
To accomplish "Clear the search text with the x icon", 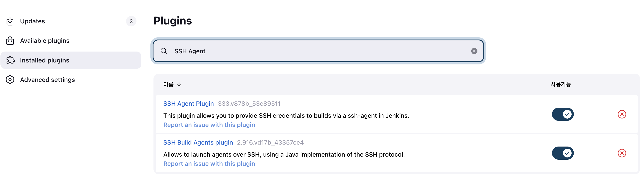I will 474,51.
